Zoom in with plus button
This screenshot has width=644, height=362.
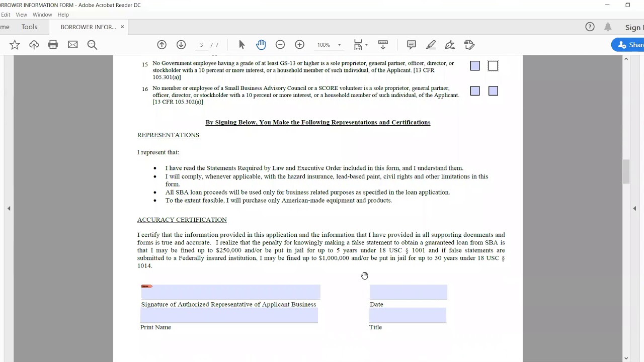(x=299, y=45)
